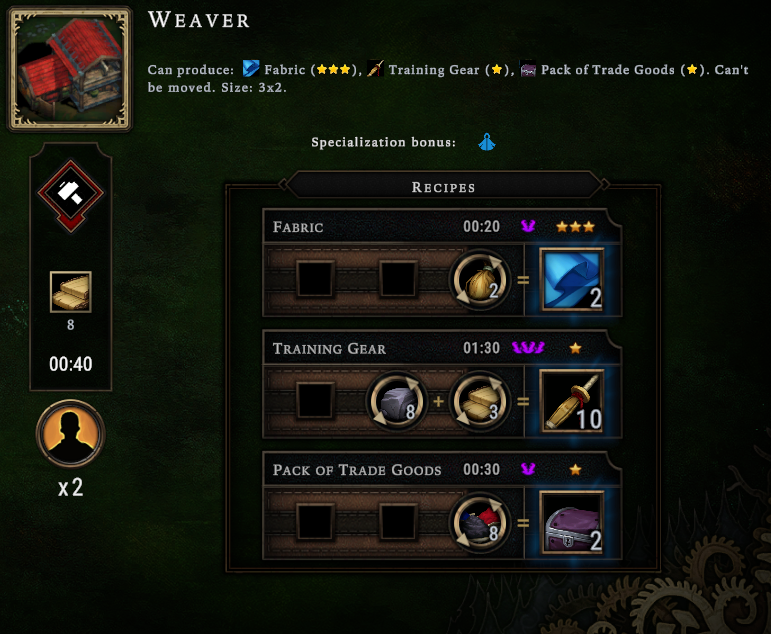
Task: Select the planks ingredient in Training Gear recipe
Action: 480,402
